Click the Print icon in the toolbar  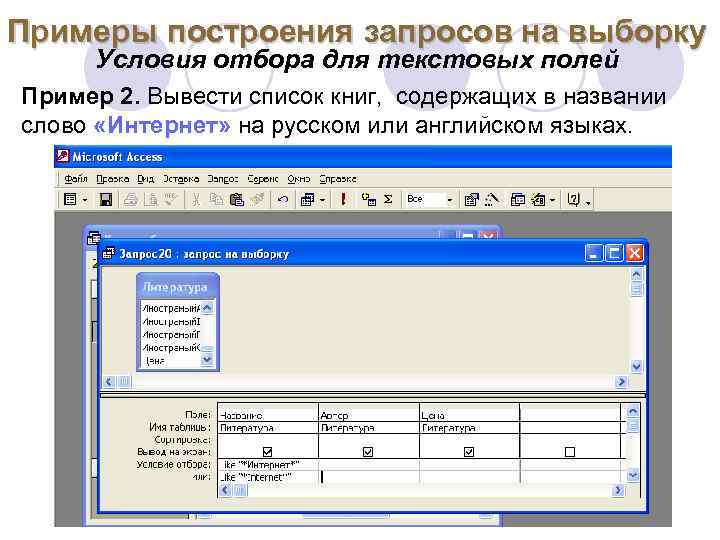(131, 200)
